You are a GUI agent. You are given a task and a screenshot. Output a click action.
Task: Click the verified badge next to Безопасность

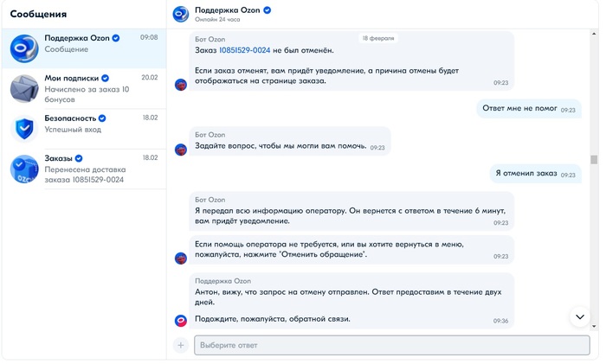(102, 118)
